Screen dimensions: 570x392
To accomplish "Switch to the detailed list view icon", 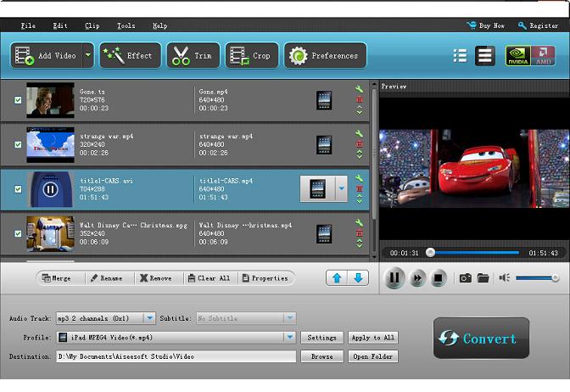I will [x=460, y=56].
